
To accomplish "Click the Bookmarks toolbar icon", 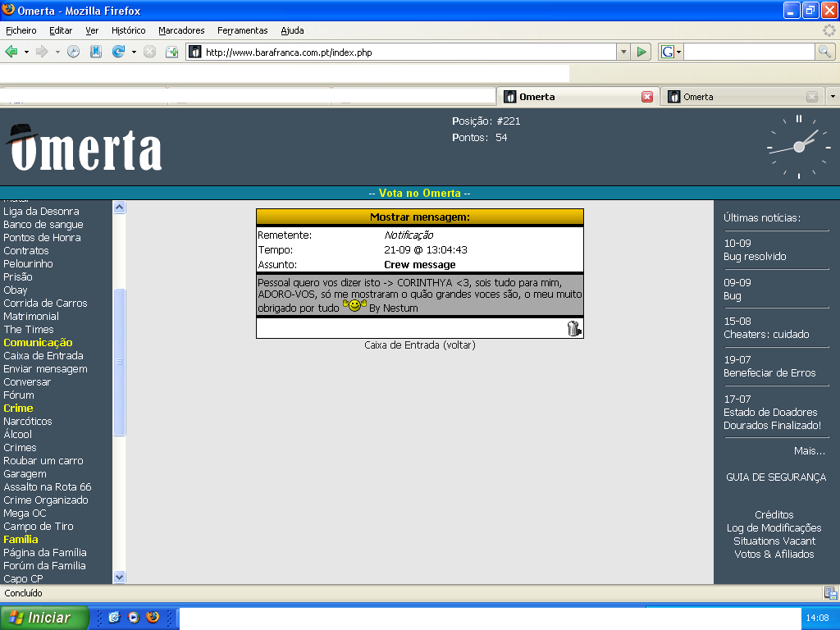I will pyautogui.click(x=96, y=52).
